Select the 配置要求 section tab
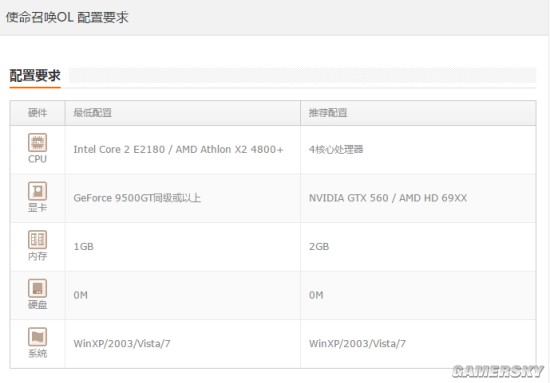Screen dimensions: 550x383 tap(35, 76)
